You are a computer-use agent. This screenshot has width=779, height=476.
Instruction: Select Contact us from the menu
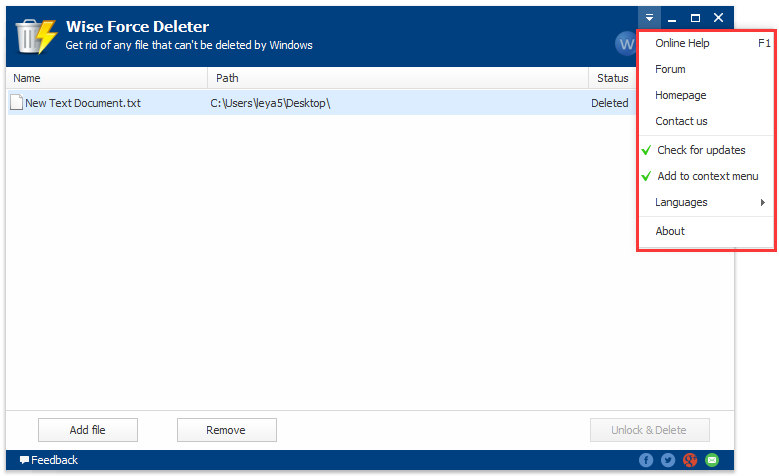(706, 121)
